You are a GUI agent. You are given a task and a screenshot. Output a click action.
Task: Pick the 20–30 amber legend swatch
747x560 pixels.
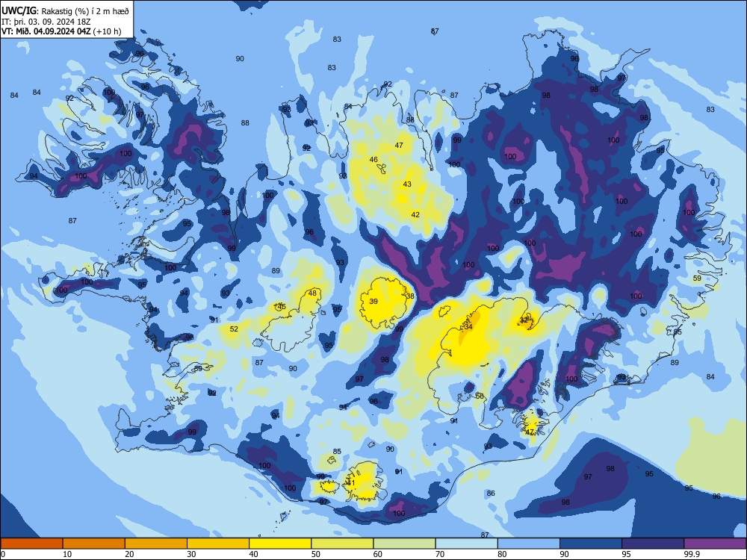point(156,544)
